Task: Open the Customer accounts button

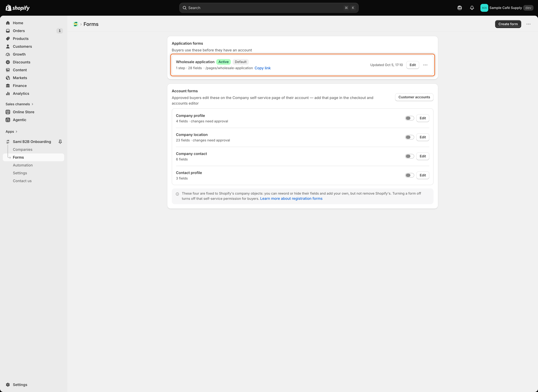Action: (414, 97)
